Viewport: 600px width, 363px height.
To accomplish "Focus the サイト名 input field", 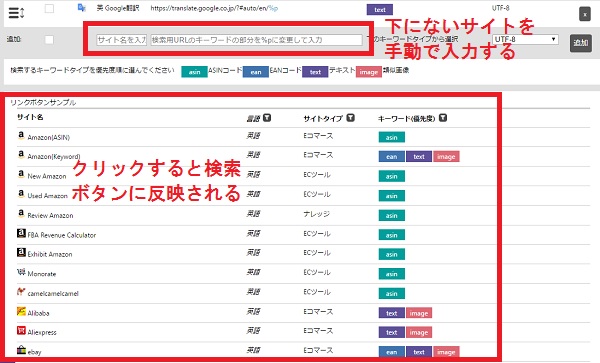I will click(121, 40).
